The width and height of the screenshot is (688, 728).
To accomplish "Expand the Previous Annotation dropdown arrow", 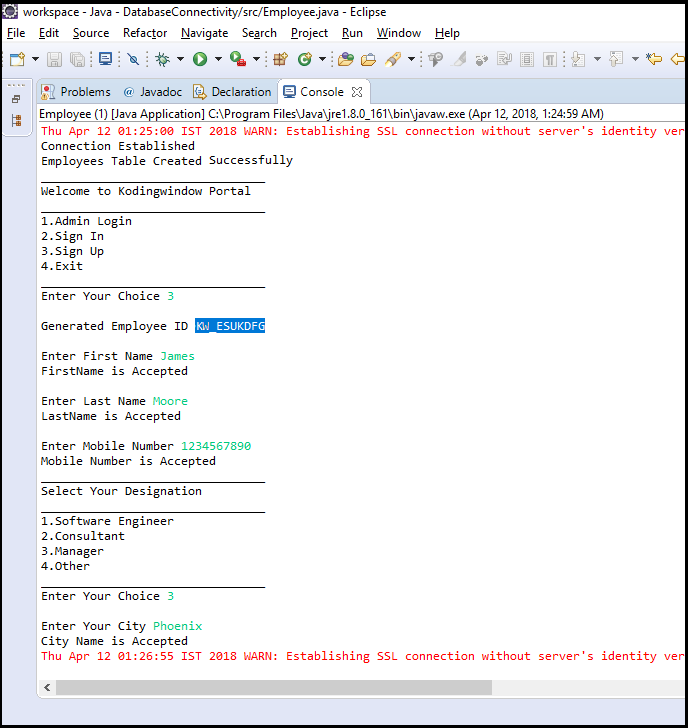I will (x=636, y=59).
